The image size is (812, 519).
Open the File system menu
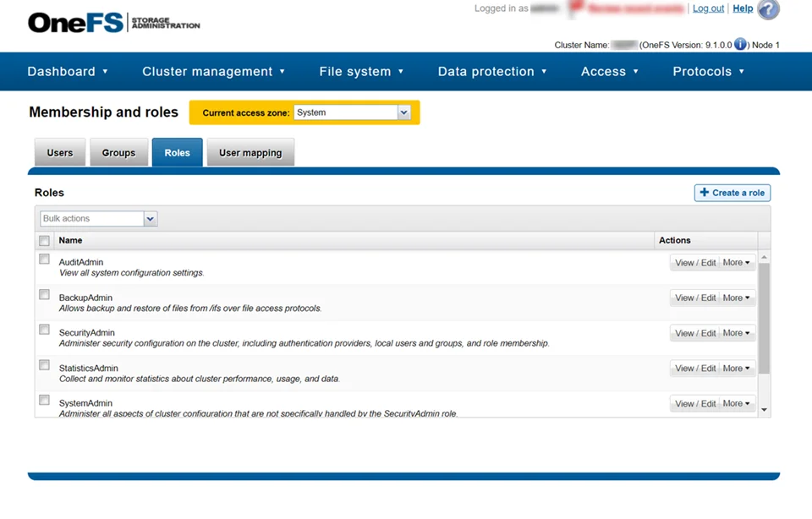pyautogui.click(x=361, y=71)
